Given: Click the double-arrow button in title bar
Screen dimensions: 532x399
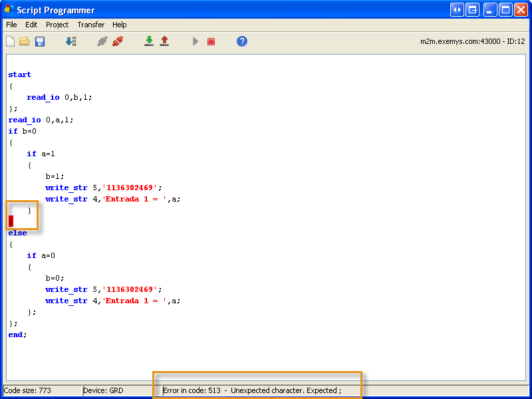Looking at the screenshot, I should (457, 10).
